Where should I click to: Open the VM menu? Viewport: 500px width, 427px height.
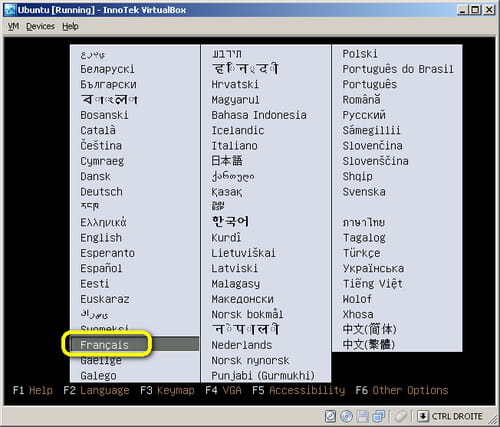[x=13, y=26]
